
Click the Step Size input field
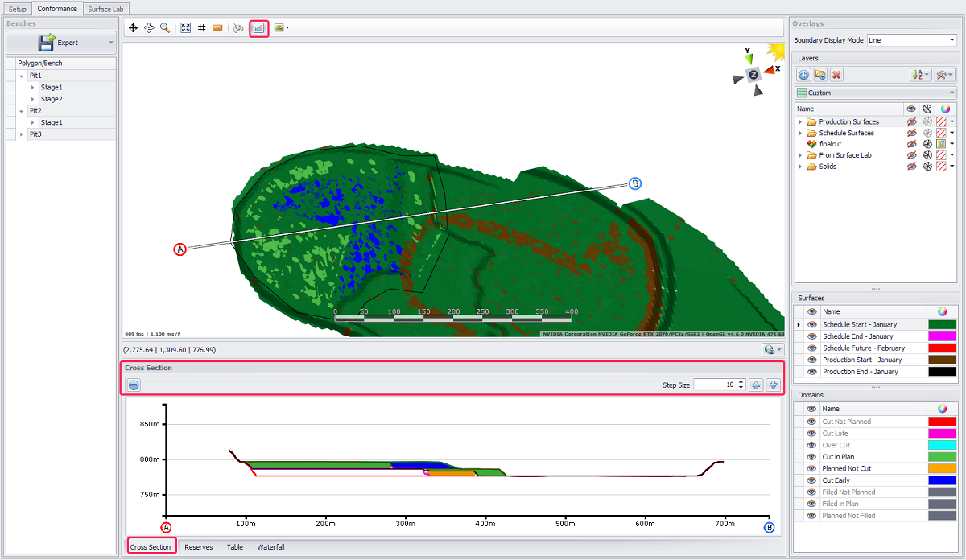coord(715,385)
